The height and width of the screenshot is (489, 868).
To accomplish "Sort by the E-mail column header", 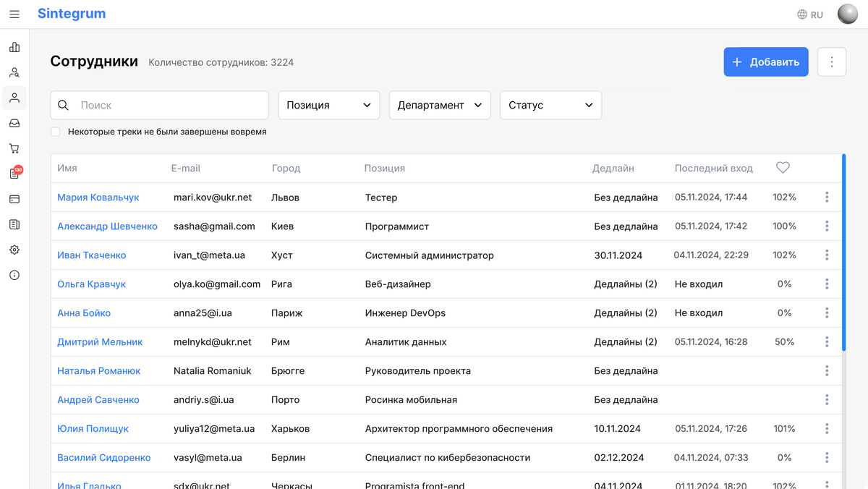I will pos(186,168).
